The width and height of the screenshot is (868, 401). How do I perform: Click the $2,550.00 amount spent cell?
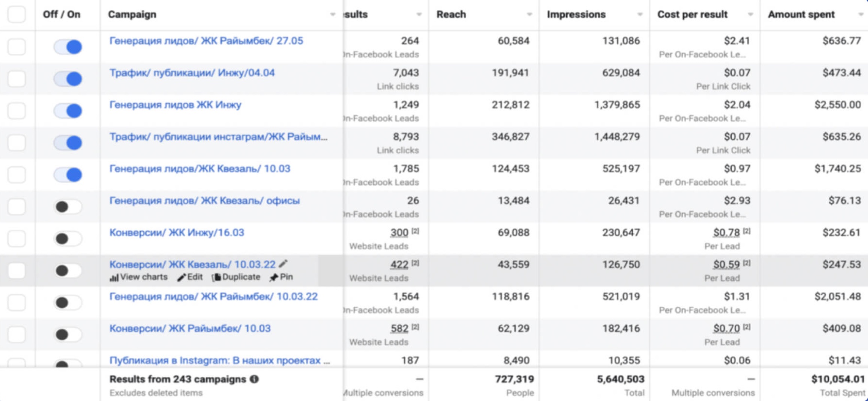click(837, 104)
